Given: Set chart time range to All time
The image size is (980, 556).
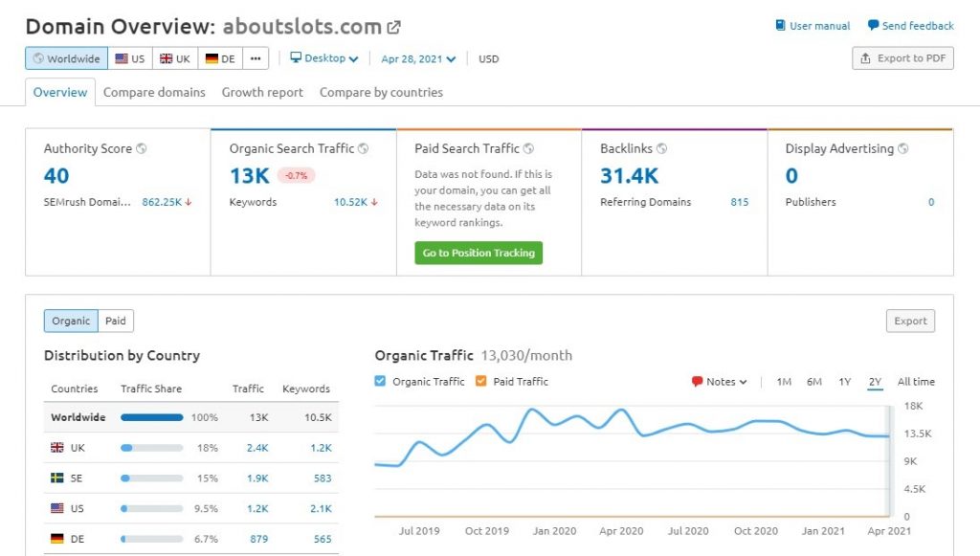Looking at the screenshot, I should click(x=916, y=382).
